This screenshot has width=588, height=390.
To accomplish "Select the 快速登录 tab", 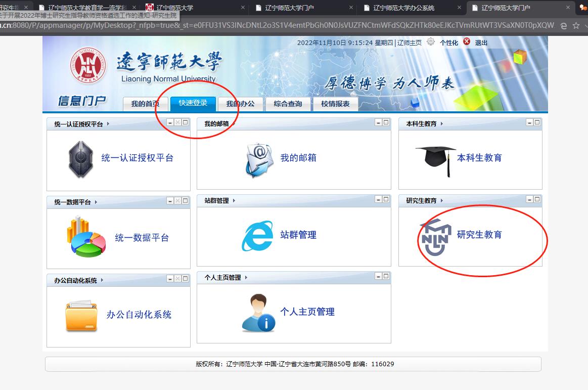I will click(x=193, y=103).
